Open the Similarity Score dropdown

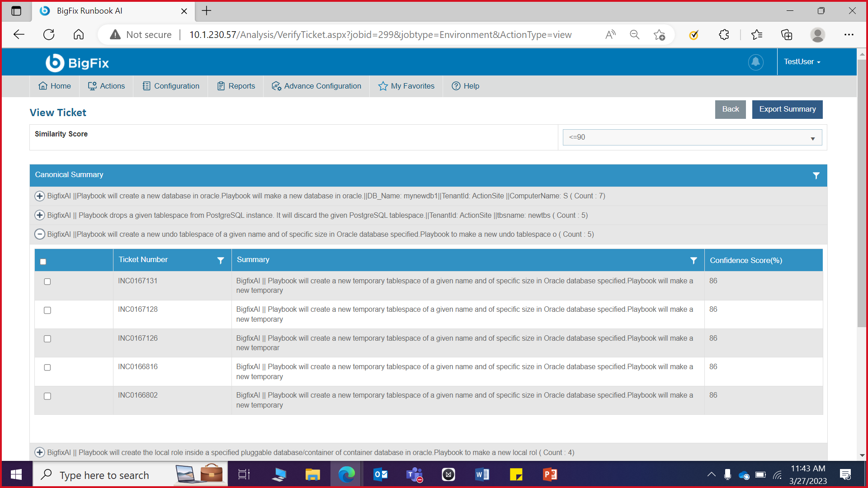692,137
